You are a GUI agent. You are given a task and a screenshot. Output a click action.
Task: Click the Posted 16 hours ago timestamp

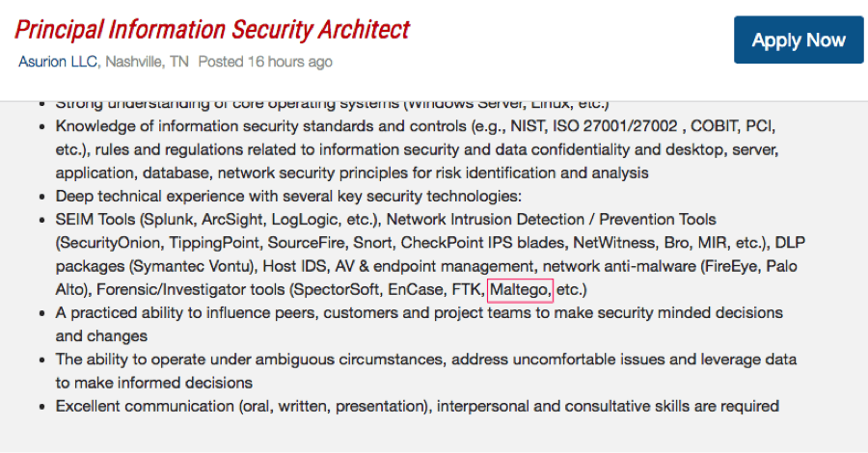265,62
